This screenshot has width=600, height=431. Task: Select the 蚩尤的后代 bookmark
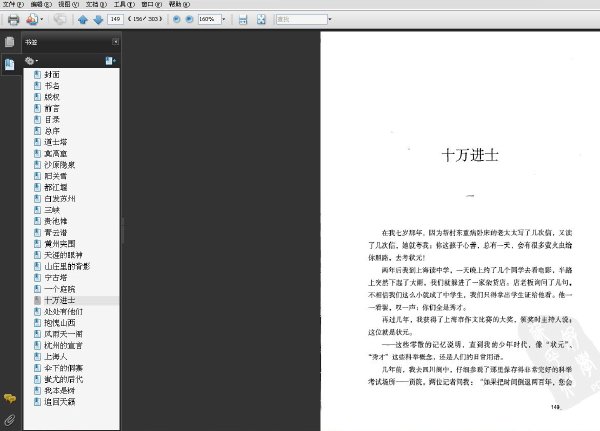[x=63, y=379]
